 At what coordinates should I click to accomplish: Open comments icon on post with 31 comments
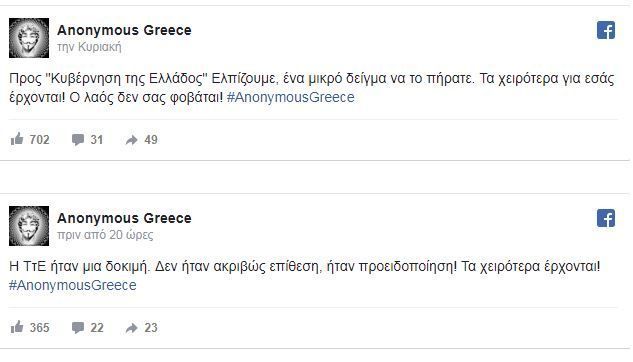click(78, 140)
